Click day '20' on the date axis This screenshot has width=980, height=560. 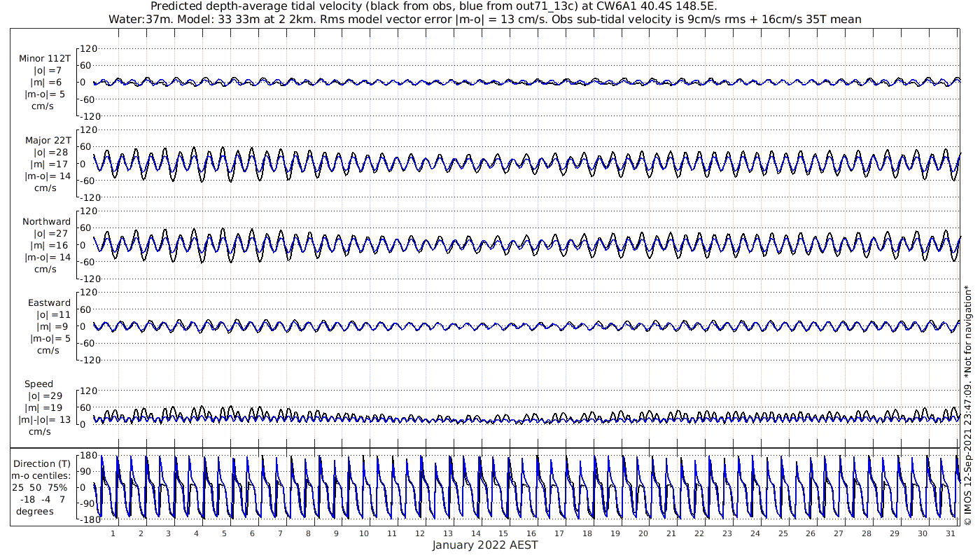point(643,533)
